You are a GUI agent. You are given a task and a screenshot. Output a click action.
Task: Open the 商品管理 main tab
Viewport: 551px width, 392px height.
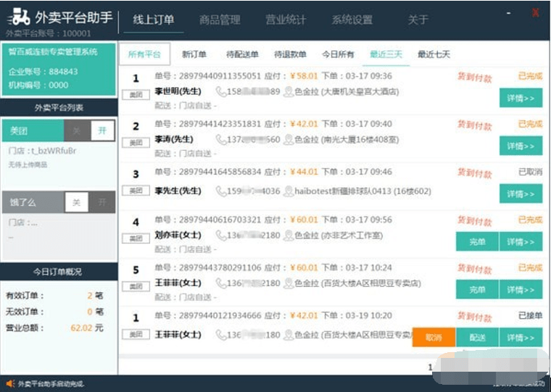point(220,20)
